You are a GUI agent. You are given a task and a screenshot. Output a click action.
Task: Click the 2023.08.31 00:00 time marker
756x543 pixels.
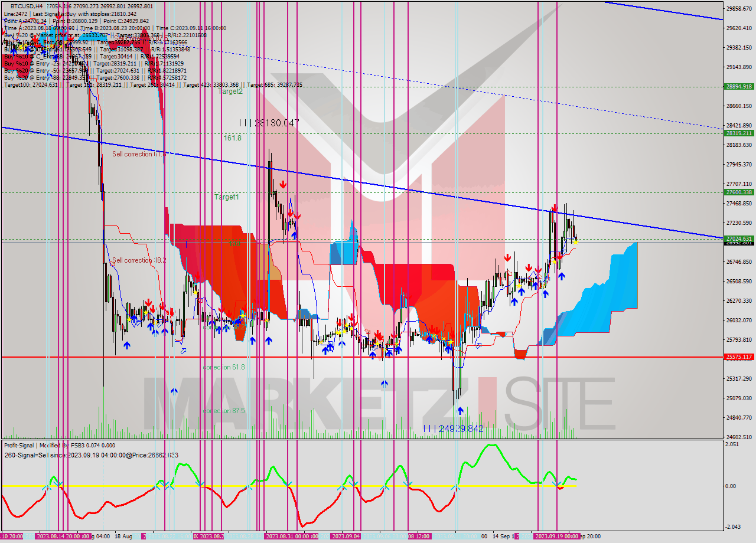pos(291,537)
